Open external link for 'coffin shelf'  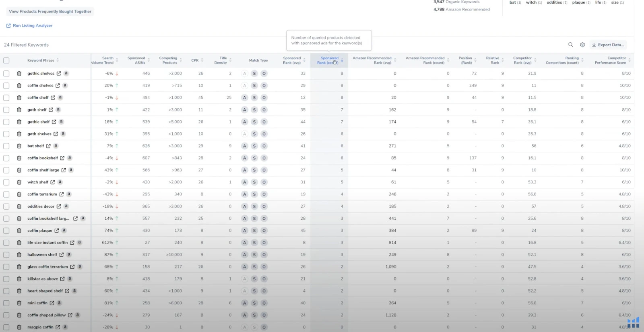[x=53, y=98]
